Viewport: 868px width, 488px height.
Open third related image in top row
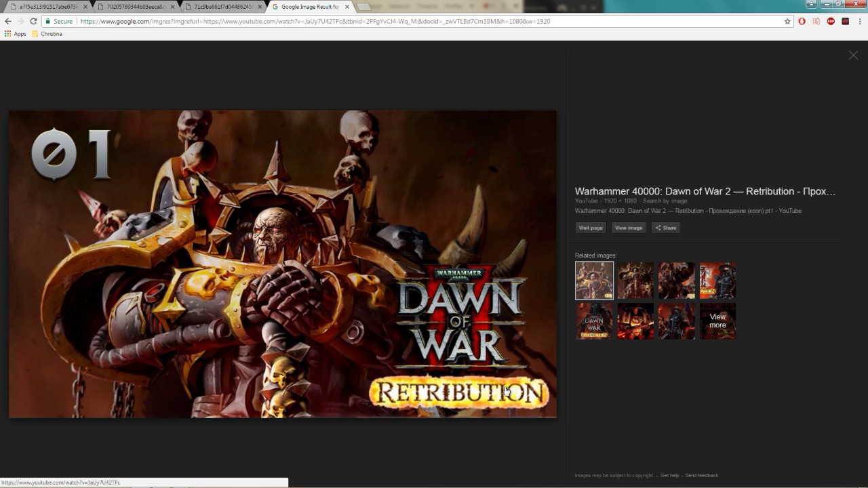tap(677, 281)
